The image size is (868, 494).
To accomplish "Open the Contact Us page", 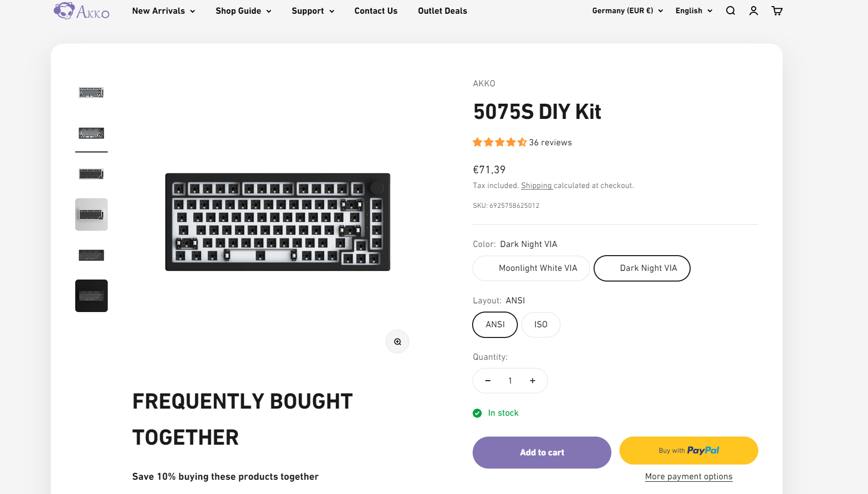I will (x=376, y=11).
